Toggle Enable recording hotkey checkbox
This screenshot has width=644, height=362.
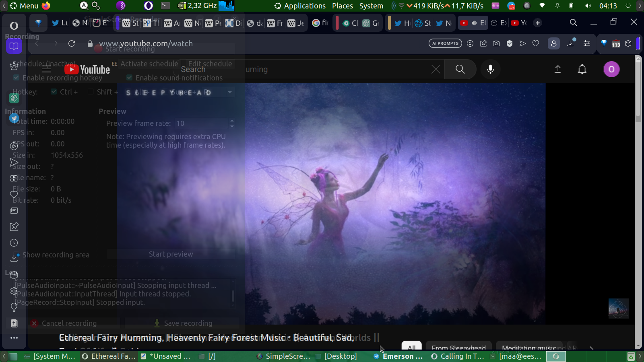[17, 78]
